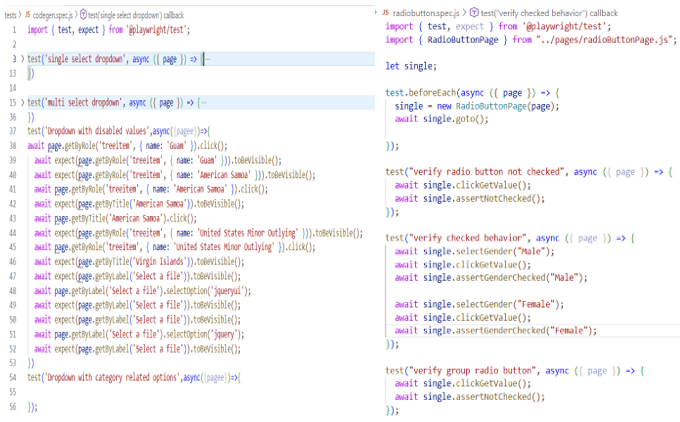Expand the folded 'single select dropdown' test arrow
This screenshot has width=680, height=422.
click(22, 60)
